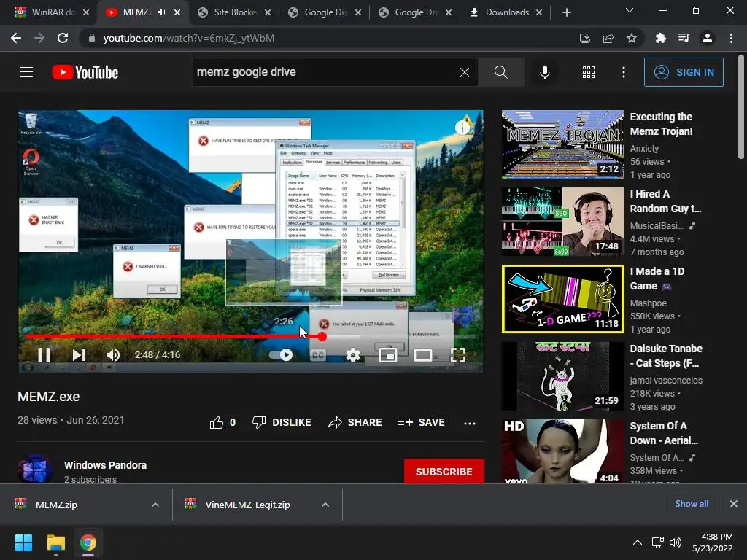Toggle the autoplay switch
Viewport: 747px width, 560px height.
coord(281,355)
